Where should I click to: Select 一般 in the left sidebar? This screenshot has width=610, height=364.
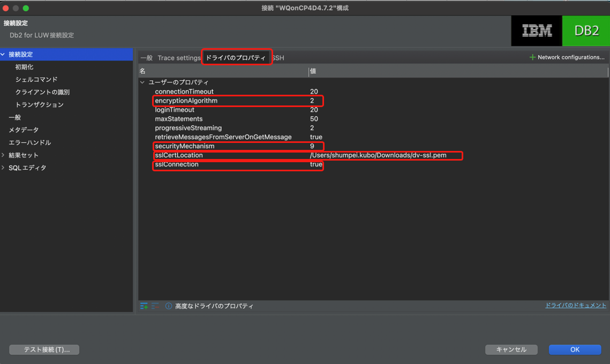tap(15, 117)
